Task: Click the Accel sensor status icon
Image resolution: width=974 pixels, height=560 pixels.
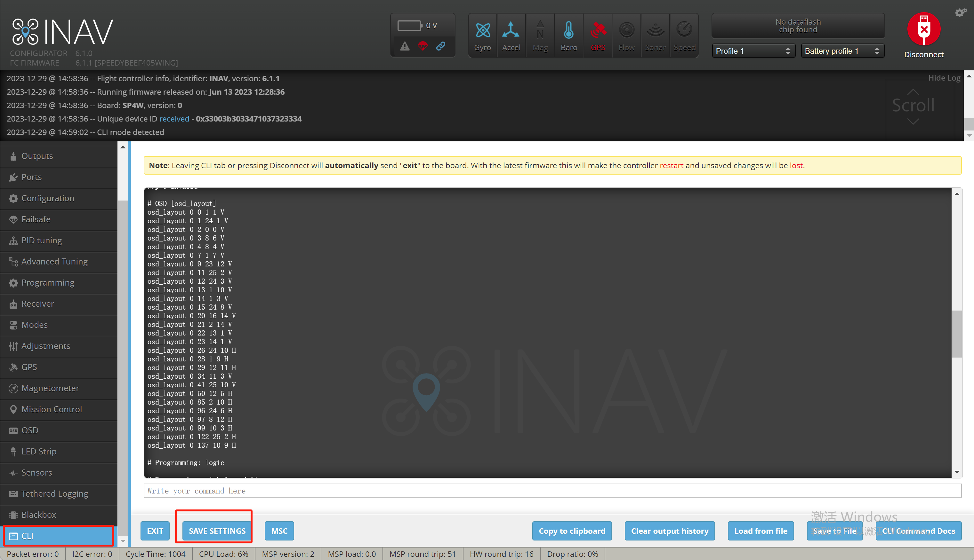Action: [511, 35]
